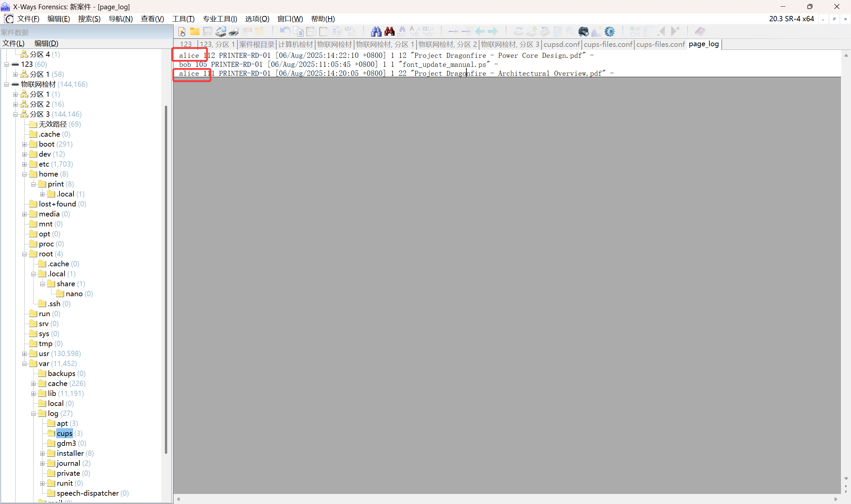Expand the usr folder node
851x504 pixels.
coord(25,354)
